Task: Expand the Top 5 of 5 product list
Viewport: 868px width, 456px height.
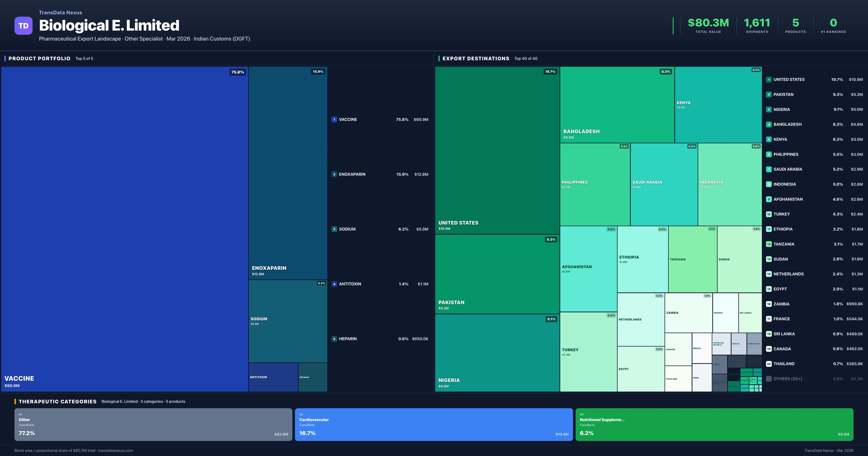Action: coord(84,58)
